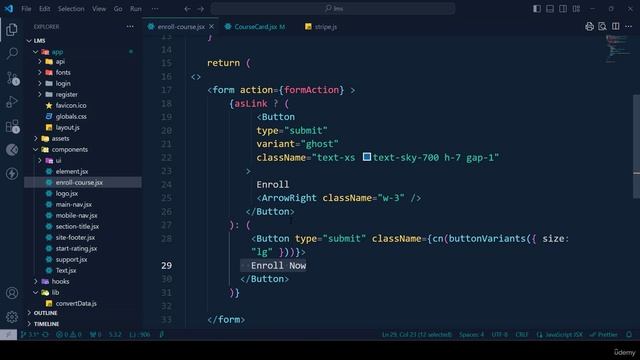This screenshot has width=640, height=360.
Task: Open the Edit menu
Action: pyautogui.click(x=44, y=9)
